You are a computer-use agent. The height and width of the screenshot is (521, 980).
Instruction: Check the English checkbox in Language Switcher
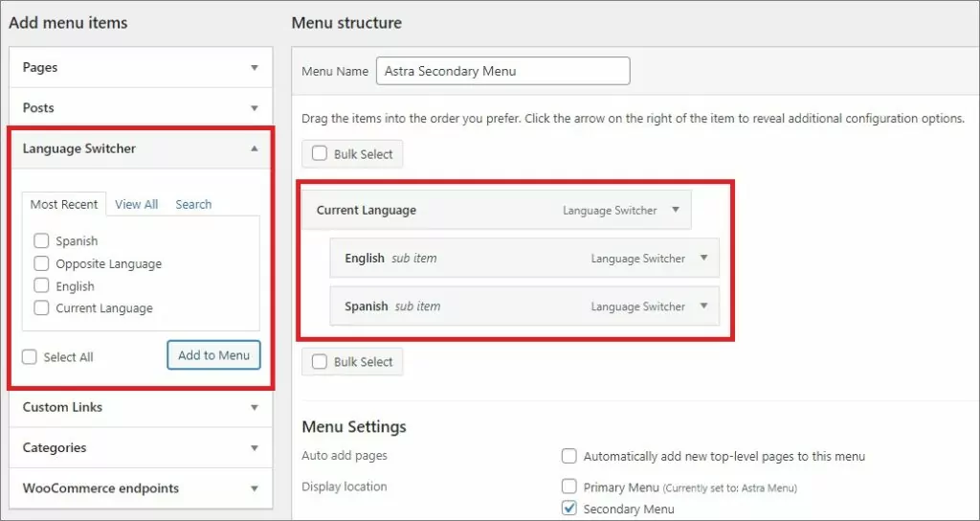pos(41,285)
